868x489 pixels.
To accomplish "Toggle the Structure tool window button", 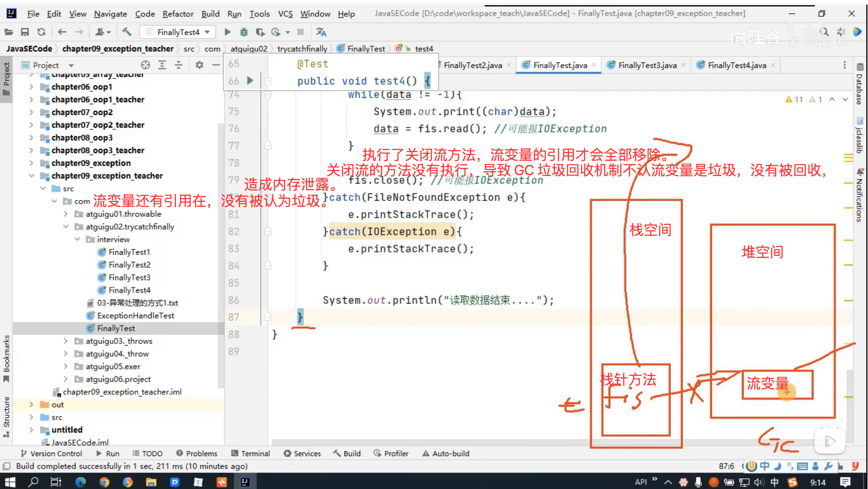I will point(7,416).
